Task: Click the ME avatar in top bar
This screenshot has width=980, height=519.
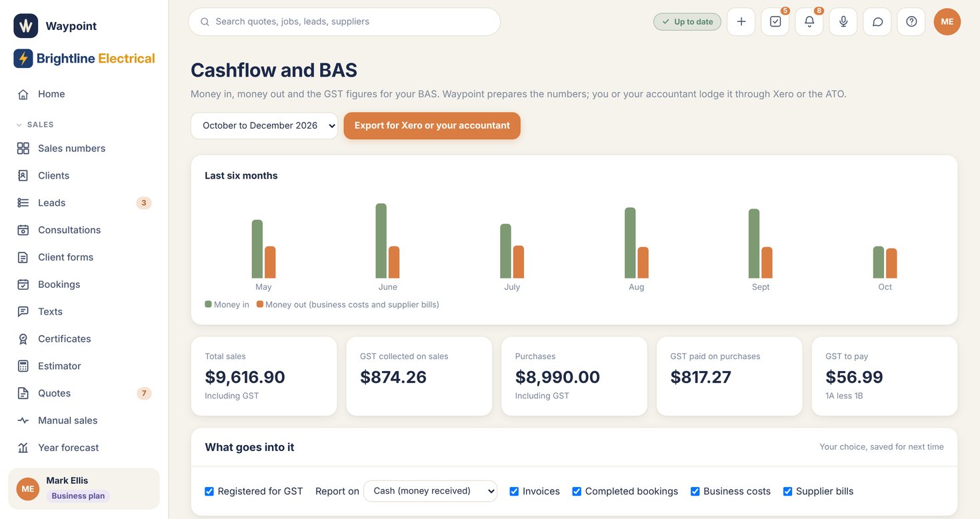Action: [x=947, y=21]
